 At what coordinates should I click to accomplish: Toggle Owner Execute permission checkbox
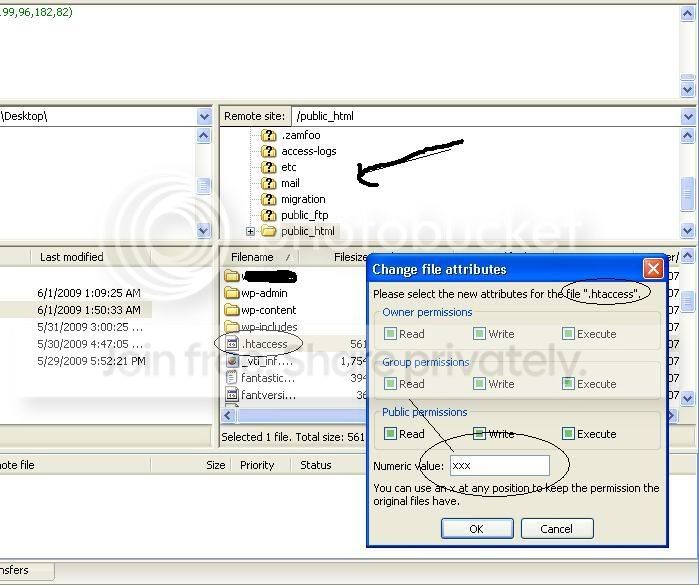tap(568, 334)
